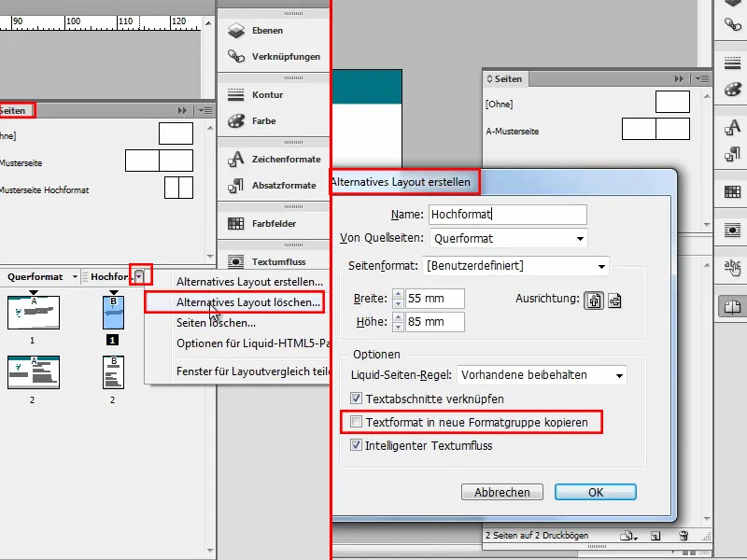Open the Von Quellseiten dropdown
The height and width of the screenshot is (560, 747).
point(508,238)
